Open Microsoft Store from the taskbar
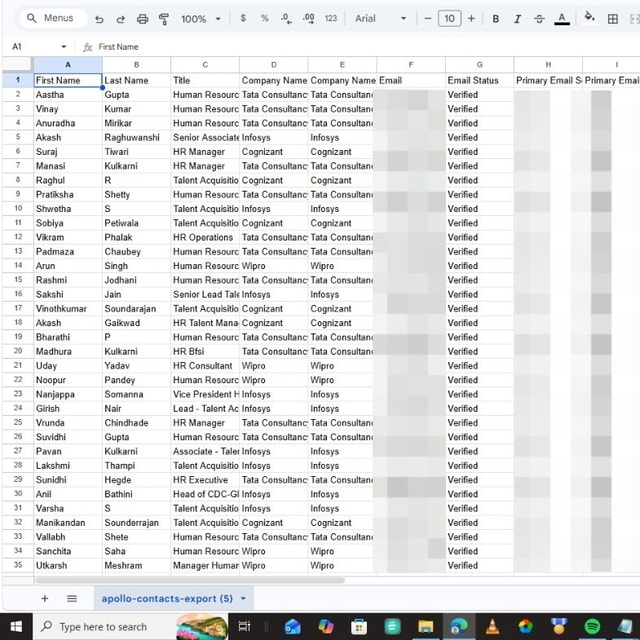Image resolution: width=640 pixels, height=640 pixels. coord(359,627)
